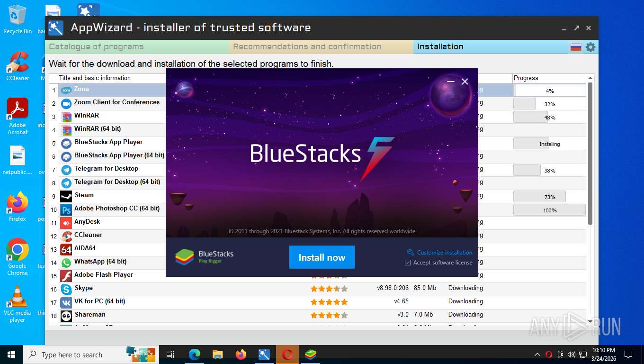This screenshot has width=644, height=364.
Task: Open Task View on the taskbar
Action: 170,354
